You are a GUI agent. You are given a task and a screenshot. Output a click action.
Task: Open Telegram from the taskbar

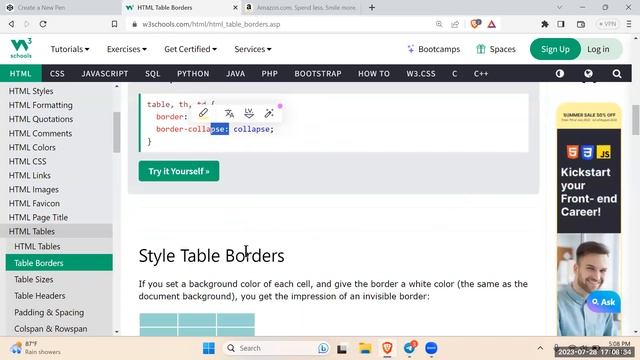click(x=409, y=348)
